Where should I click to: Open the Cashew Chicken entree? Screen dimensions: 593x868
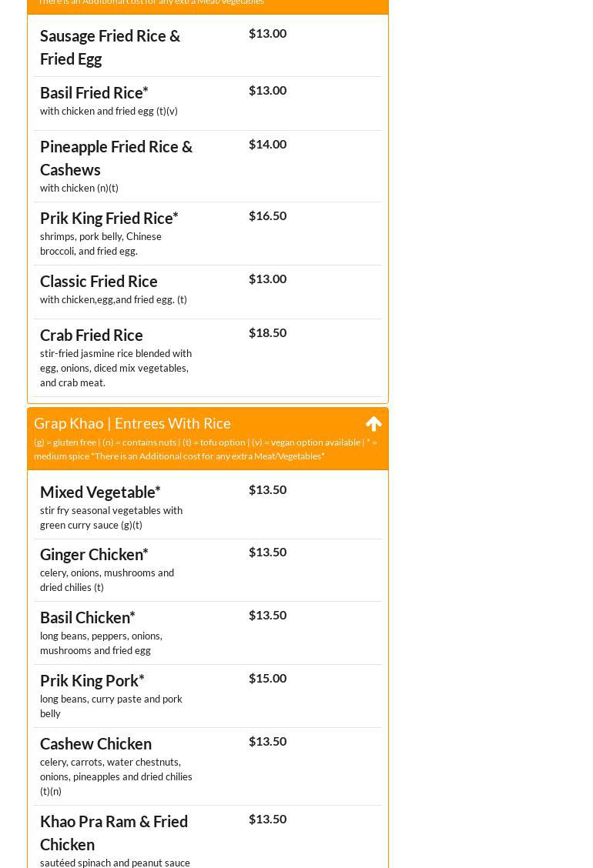(95, 743)
